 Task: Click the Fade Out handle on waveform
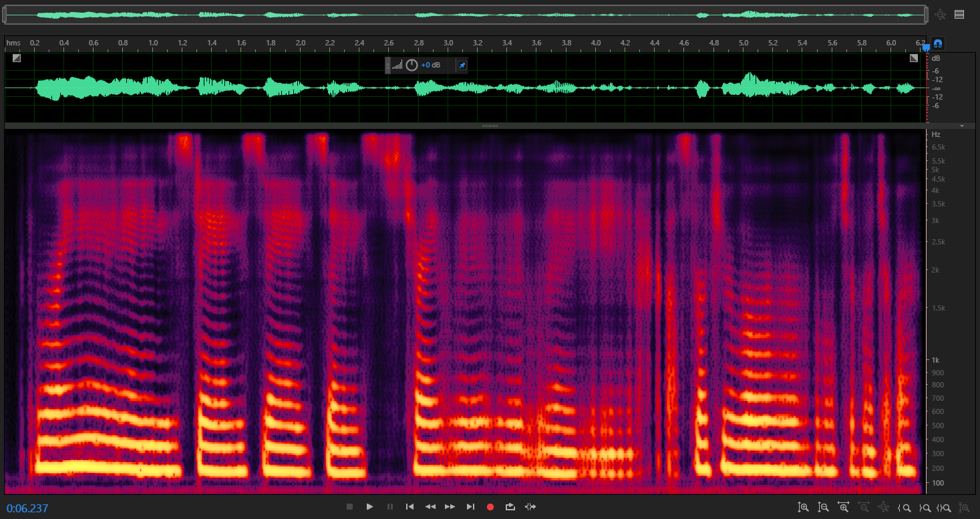coord(914,58)
